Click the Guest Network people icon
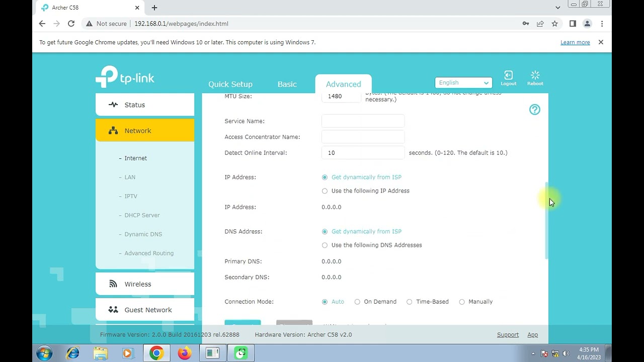This screenshot has height=362, width=644. [x=113, y=310]
